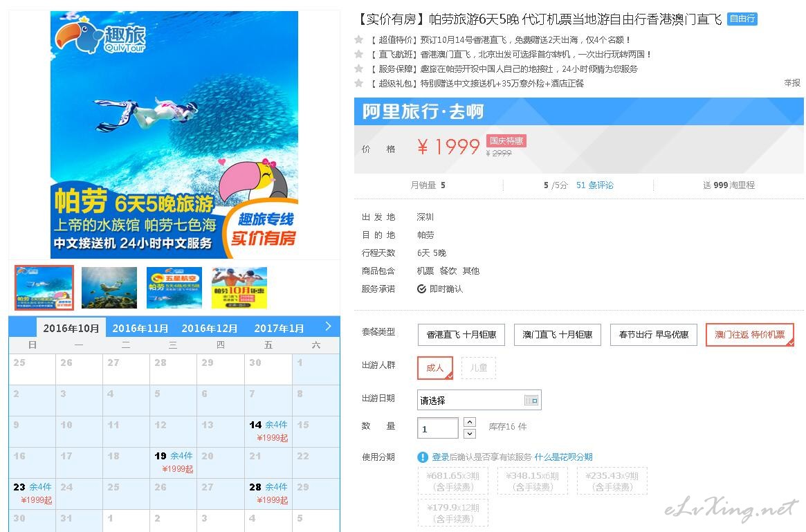Increase quantity with the up arrow
Screen dimensions: 806x532
pyautogui.click(x=470, y=422)
